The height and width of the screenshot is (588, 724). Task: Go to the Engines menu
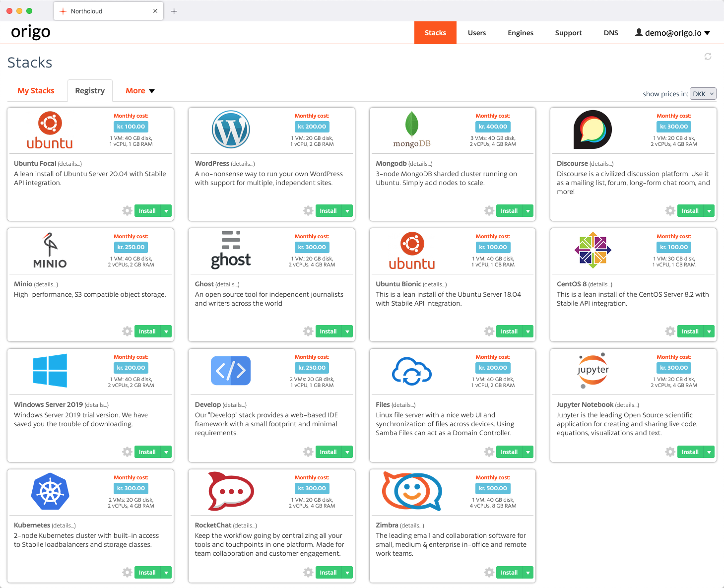521,33
